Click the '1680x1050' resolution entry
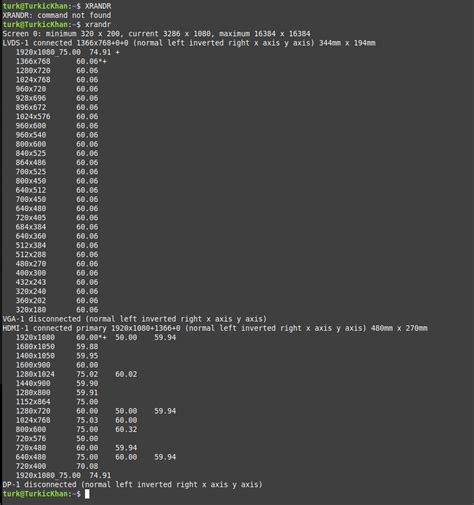Viewport: 474px width, 505px height. point(35,347)
